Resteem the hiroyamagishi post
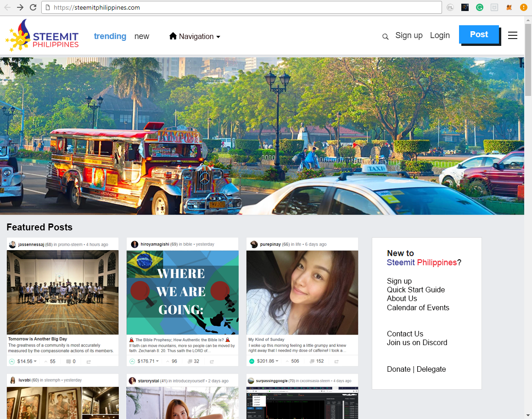This screenshot has height=419, width=532. 212,362
